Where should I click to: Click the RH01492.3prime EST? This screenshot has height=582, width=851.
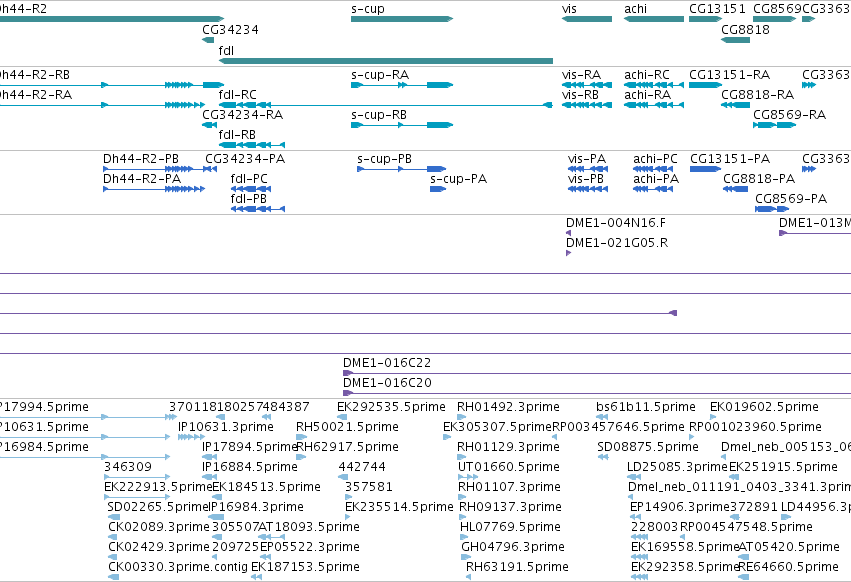coord(461,417)
